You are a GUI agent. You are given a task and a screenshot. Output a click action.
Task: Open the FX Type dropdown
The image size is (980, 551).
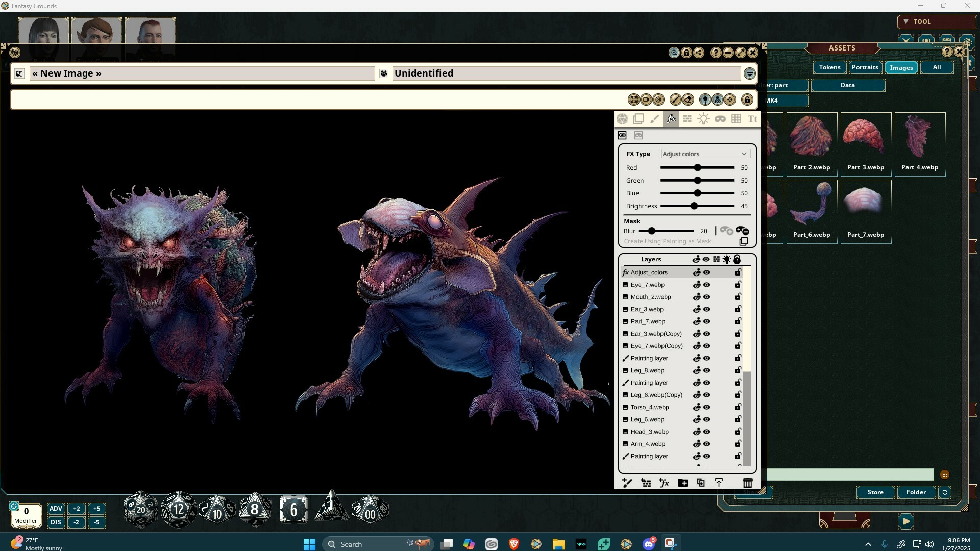[705, 154]
